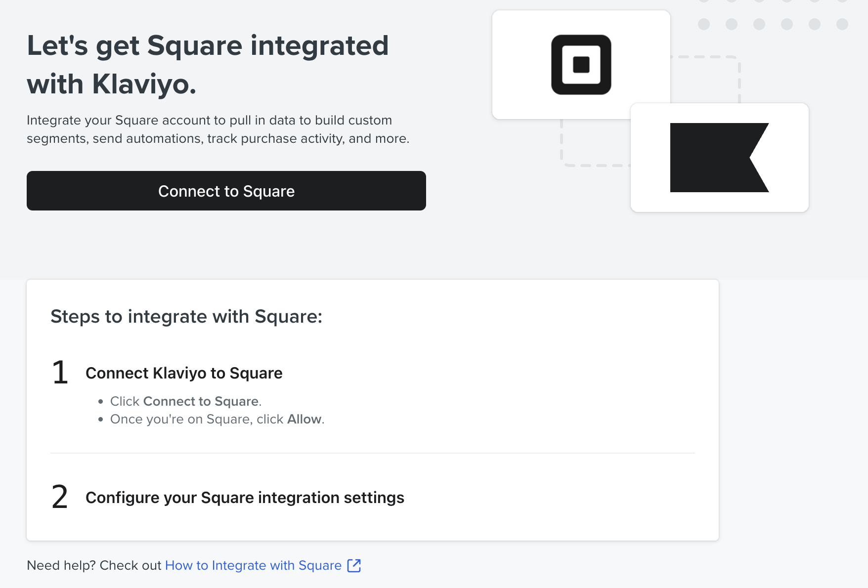Click the bold 'Allow' text in step one
868x588 pixels.
[304, 419]
